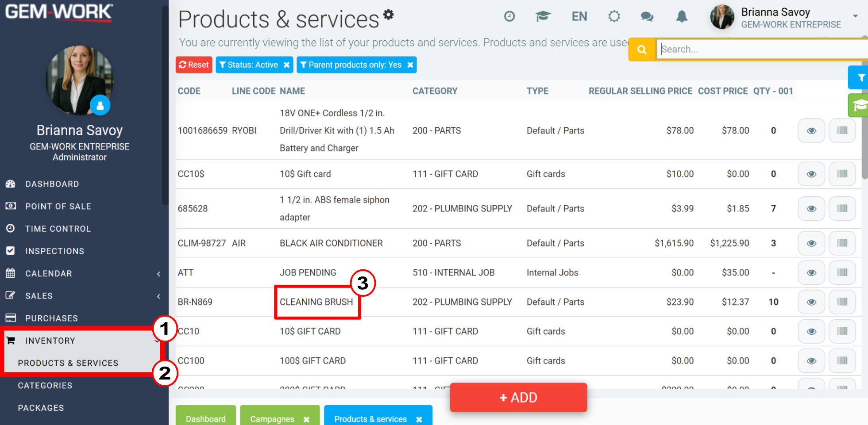Click the sun-shaped theme icon in header

614,17
